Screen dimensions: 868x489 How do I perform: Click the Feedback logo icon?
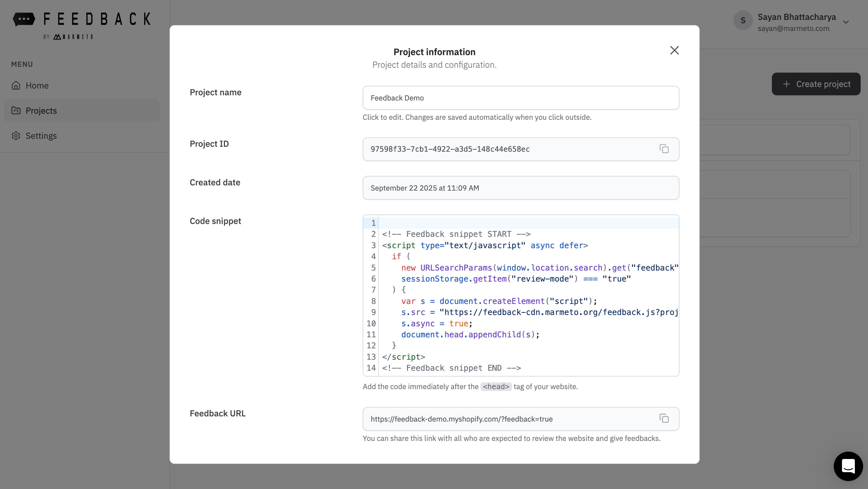pos(24,19)
